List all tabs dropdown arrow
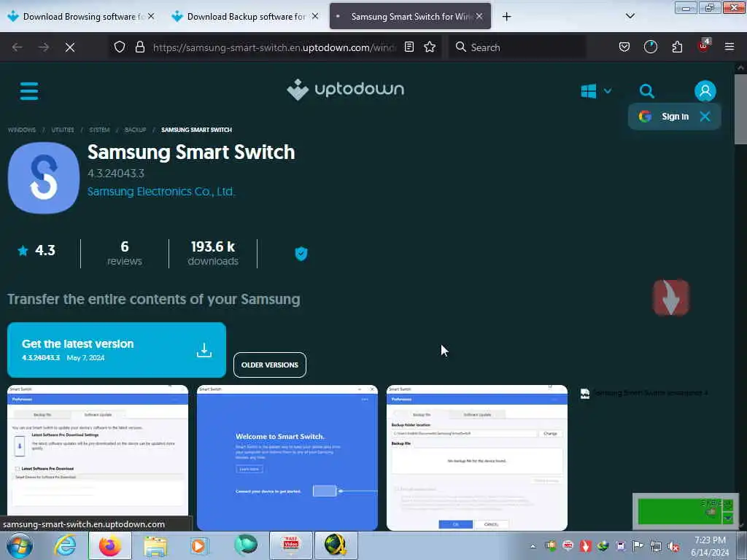This screenshot has height=560, width=747. pyautogui.click(x=630, y=16)
